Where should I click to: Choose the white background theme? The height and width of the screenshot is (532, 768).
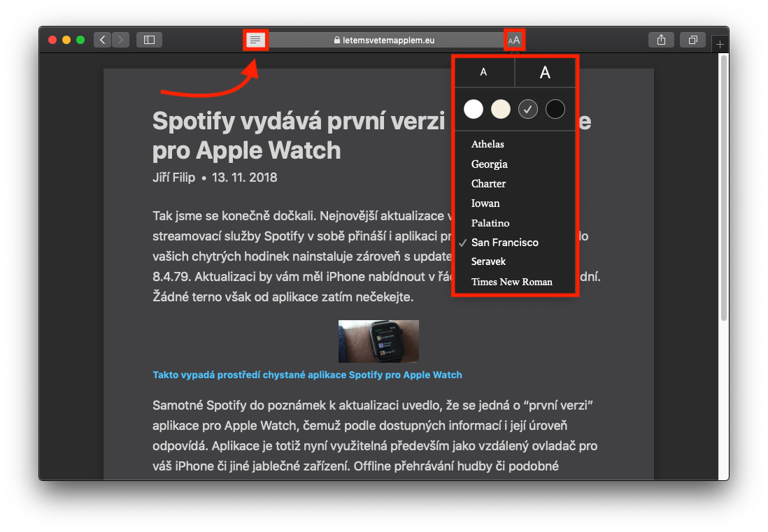[x=473, y=108]
